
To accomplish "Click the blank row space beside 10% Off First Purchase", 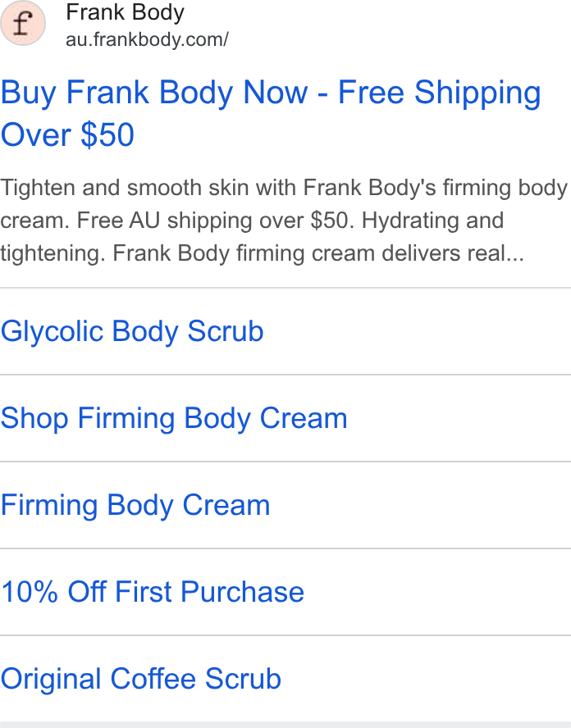I will pos(437,592).
